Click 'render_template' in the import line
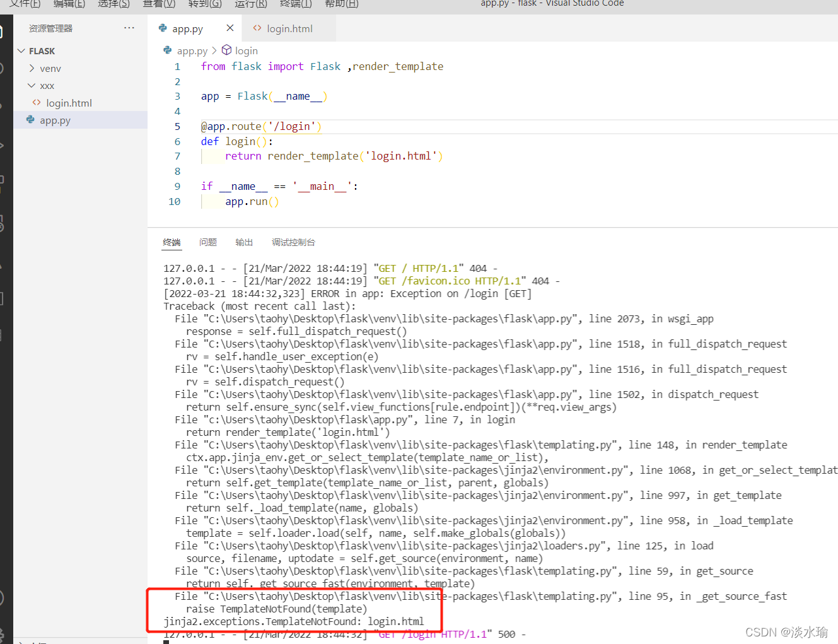Screen dimensions: 838x644 pos(398,66)
